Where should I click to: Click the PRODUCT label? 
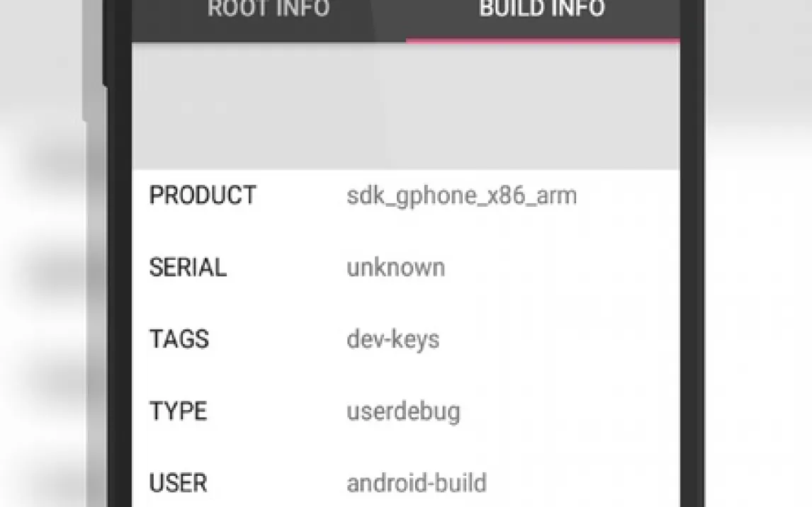[x=203, y=195]
